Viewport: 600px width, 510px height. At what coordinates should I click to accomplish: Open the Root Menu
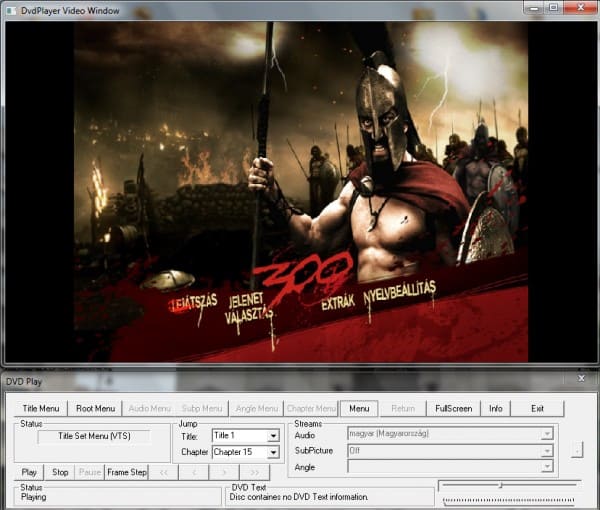(x=96, y=408)
